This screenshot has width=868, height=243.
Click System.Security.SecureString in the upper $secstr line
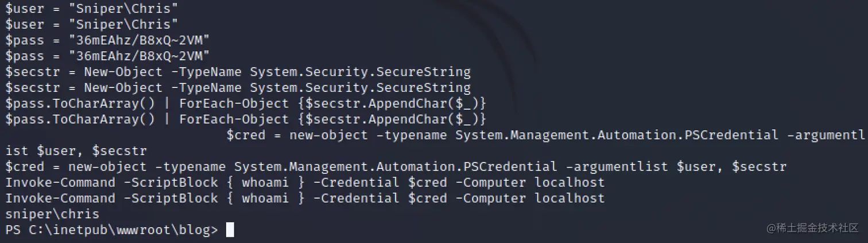pyautogui.click(x=360, y=72)
